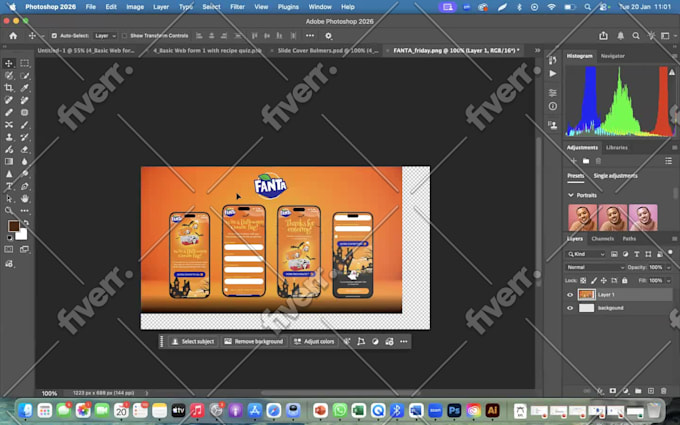680x425 pixels.
Task: Open the Actions panel play icon
Action: (552, 74)
